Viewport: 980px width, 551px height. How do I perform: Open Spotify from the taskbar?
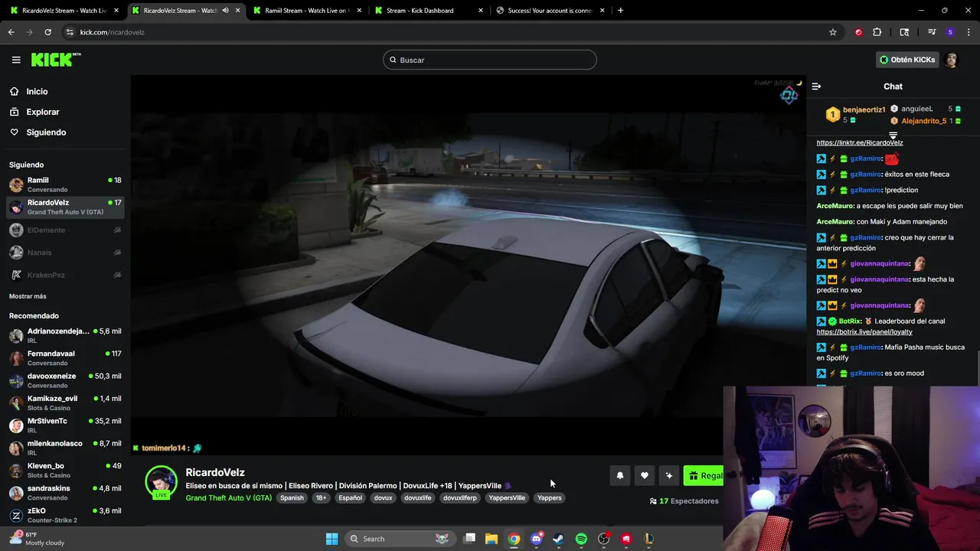pos(581,539)
